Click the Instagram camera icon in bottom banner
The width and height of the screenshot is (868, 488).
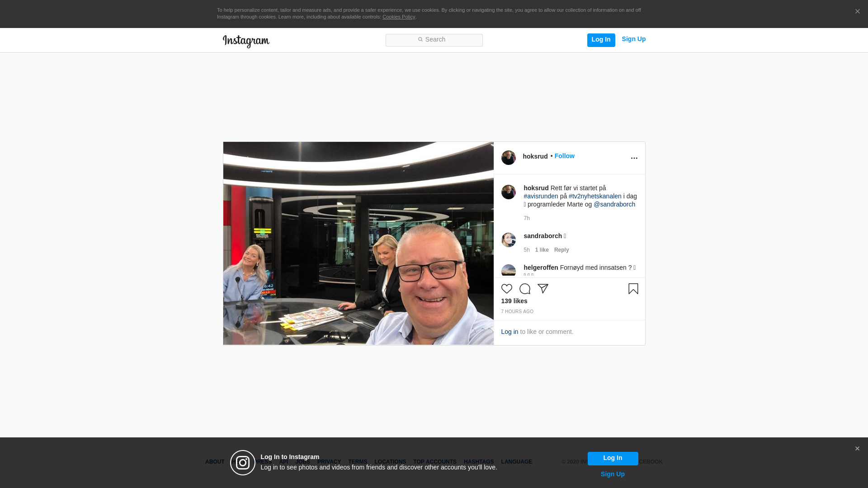[243, 463]
